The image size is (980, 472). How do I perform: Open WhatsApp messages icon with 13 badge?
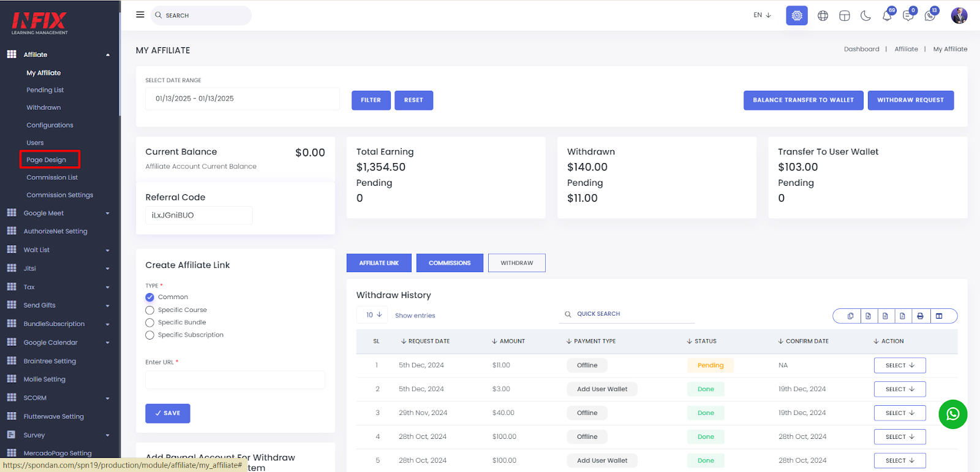click(x=930, y=16)
